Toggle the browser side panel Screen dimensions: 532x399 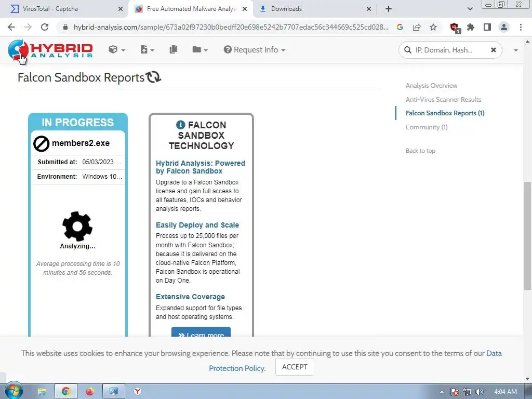pyautogui.click(x=487, y=27)
